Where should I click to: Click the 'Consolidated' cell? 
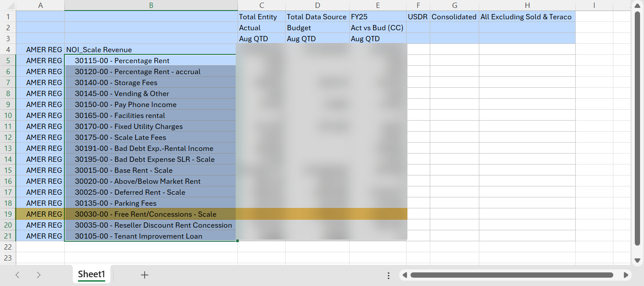click(x=454, y=17)
